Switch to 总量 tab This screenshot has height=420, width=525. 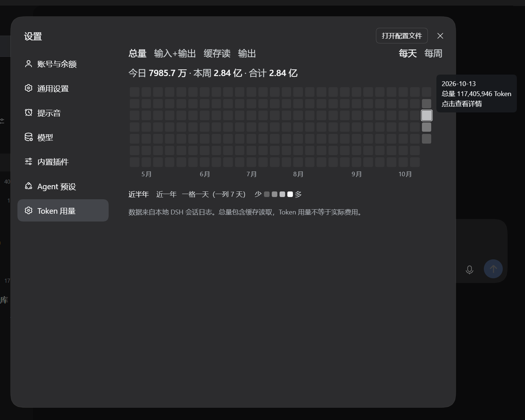point(138,53)
